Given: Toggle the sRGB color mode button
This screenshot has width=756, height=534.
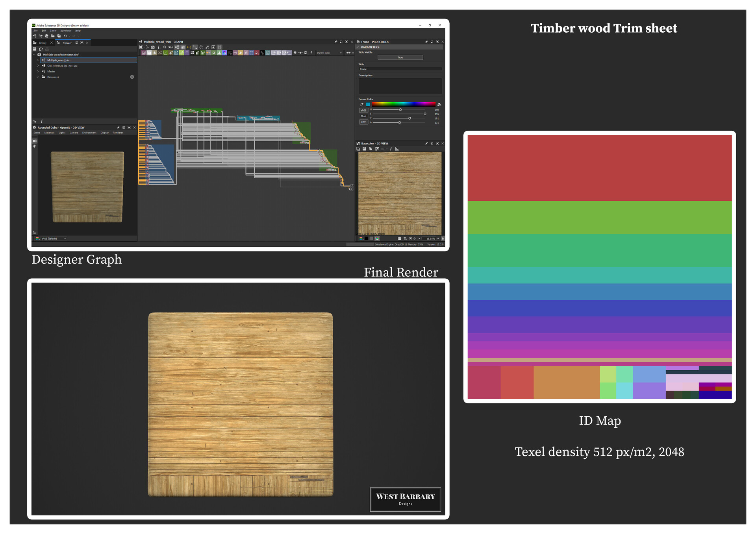Looking at the screenshot, I should (x=363, y=111).
